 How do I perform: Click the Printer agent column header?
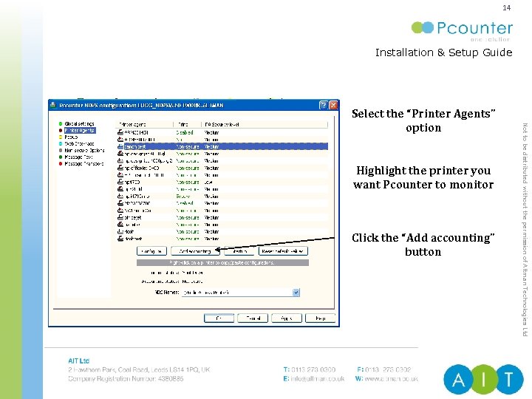tap(145, 125)
